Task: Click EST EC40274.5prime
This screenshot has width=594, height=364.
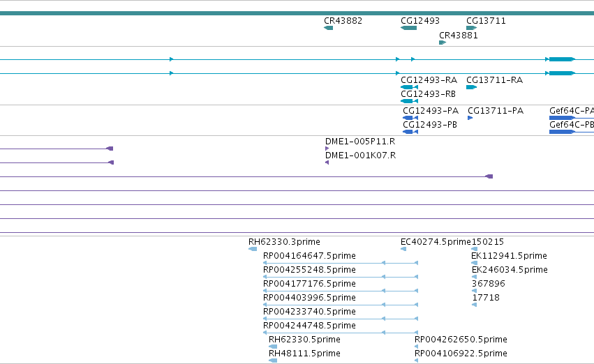Action: (x=403, y=249)
